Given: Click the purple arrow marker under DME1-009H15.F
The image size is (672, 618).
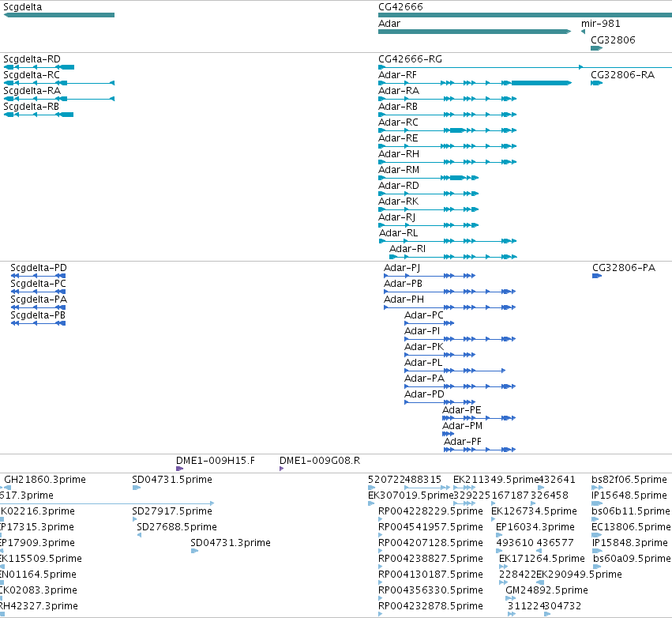Looking at the screenshot, I should coord(179,469).
